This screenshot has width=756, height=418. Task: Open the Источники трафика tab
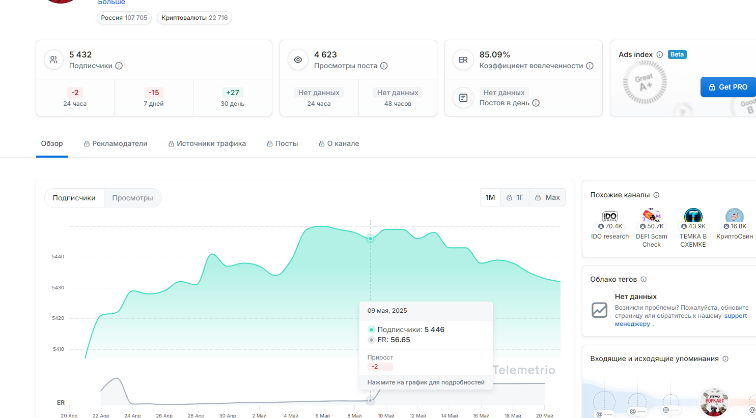pos(207,143)
